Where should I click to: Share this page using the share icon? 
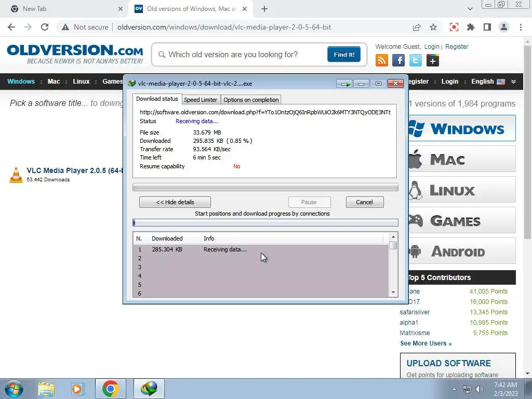(x=417, y=27)
